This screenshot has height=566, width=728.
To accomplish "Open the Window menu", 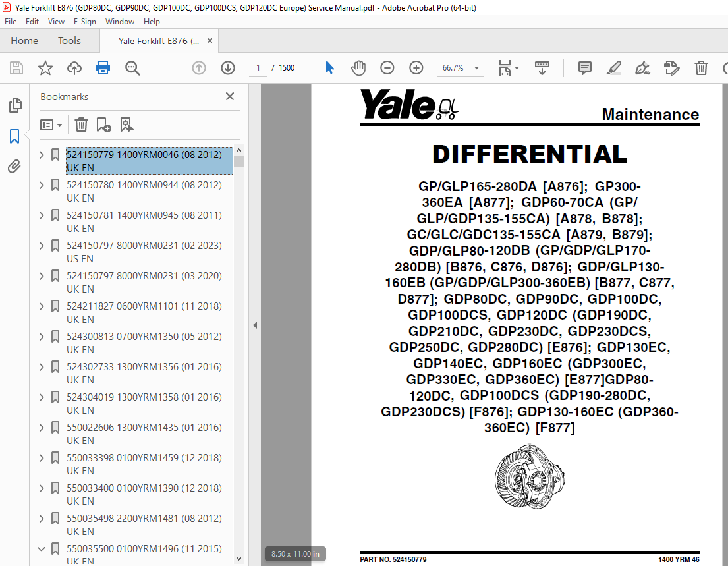I will pyautogui.click(x=120, y=21).
